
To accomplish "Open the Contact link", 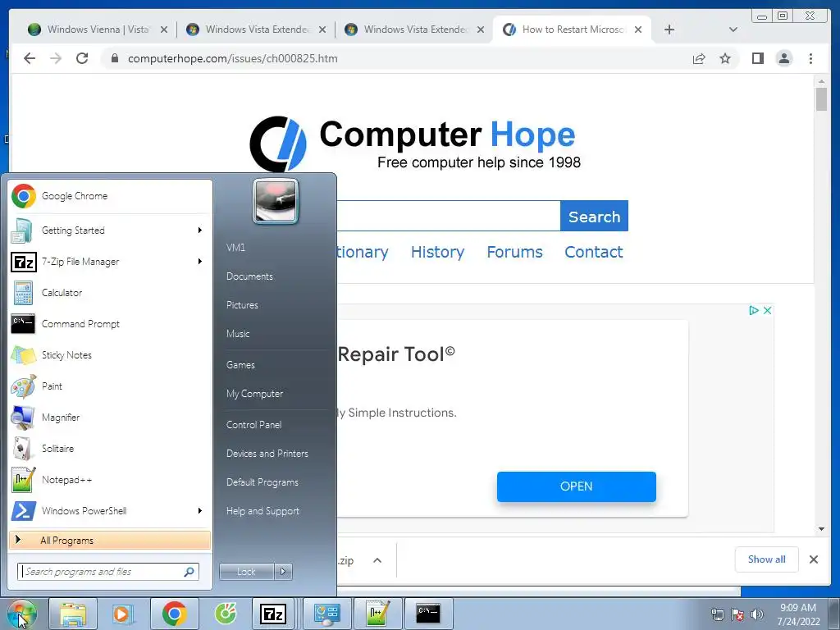I will [x=594, y=252].
